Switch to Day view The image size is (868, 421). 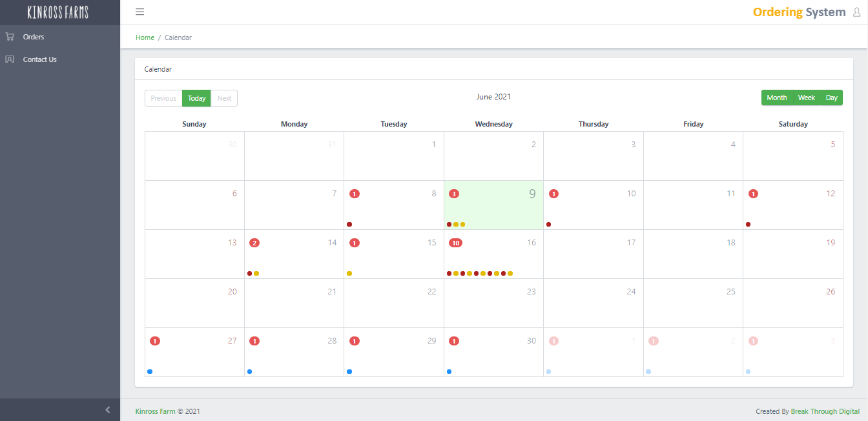[x=831, y=98]
